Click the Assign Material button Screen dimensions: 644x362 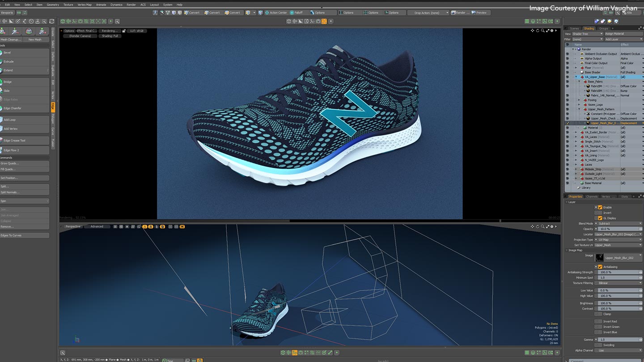tap(614, 34)
